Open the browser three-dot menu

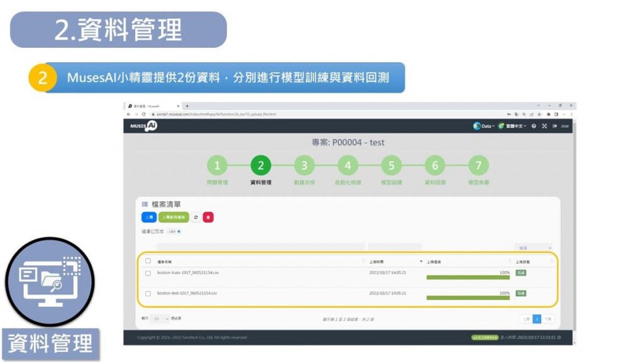[571, 114]
